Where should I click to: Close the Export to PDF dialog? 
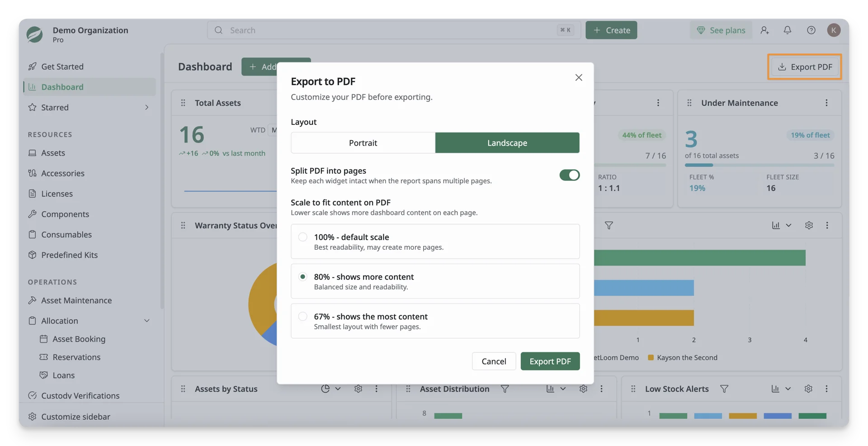[x=578, y=78]
